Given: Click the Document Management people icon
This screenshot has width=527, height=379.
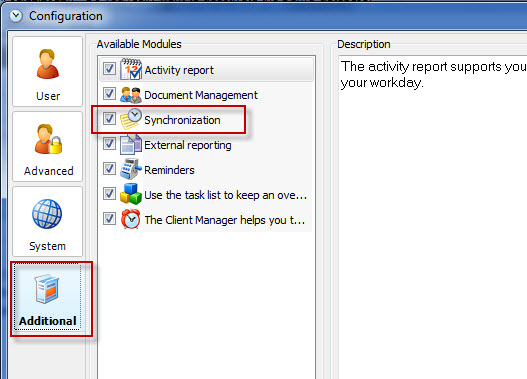Looking at the screenshot, I should (131, 95).
